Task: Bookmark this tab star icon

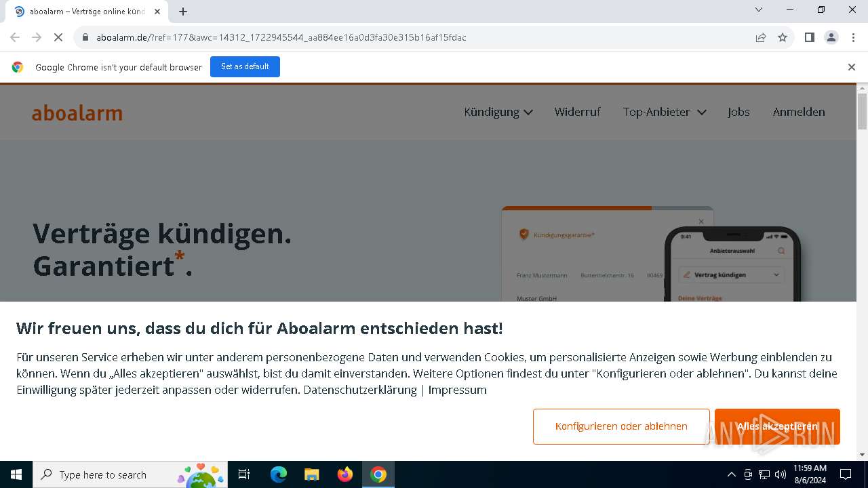Action: (x=783, y=37)
